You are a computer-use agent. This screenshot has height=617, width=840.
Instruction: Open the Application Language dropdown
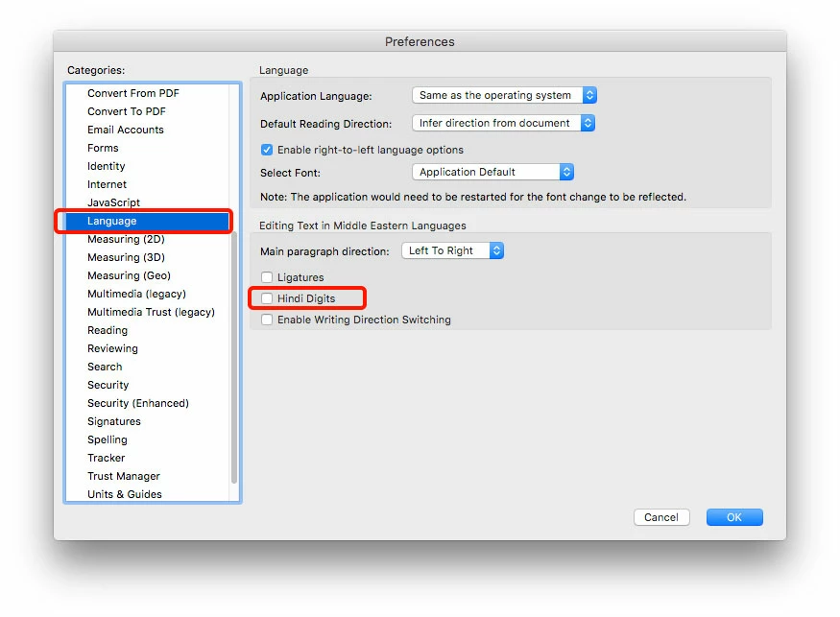[x=504, y=95]
